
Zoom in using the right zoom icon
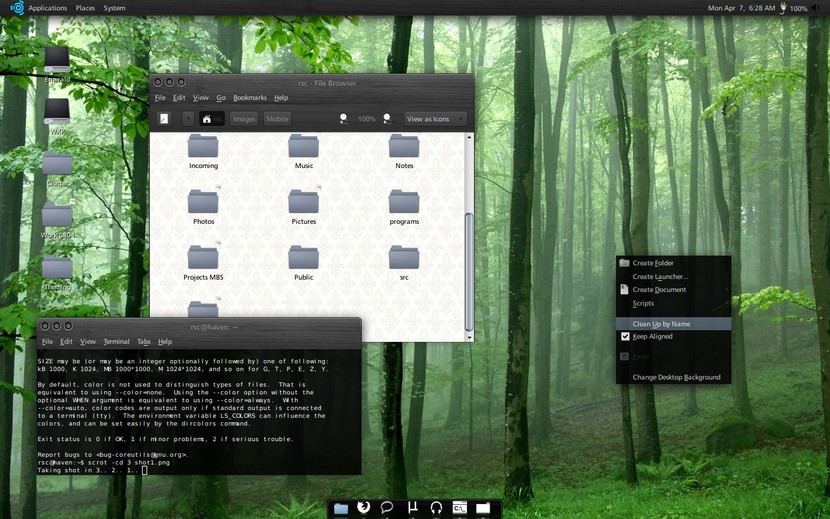click(387, 119)
